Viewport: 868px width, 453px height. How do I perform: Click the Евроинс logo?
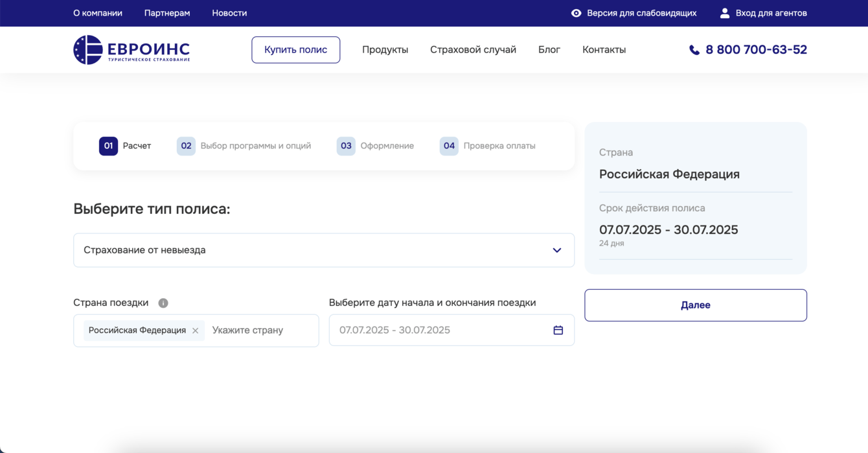pos(131,50)
